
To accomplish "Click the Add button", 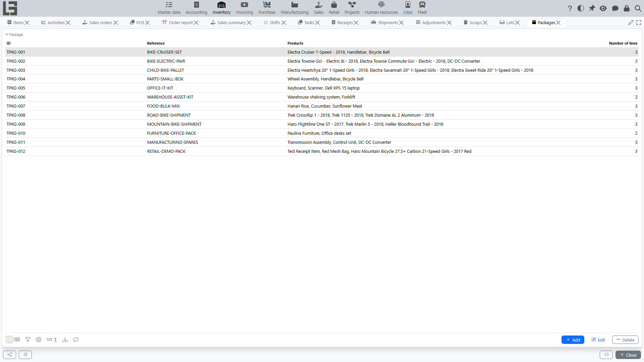I will (x=573, y=340).
